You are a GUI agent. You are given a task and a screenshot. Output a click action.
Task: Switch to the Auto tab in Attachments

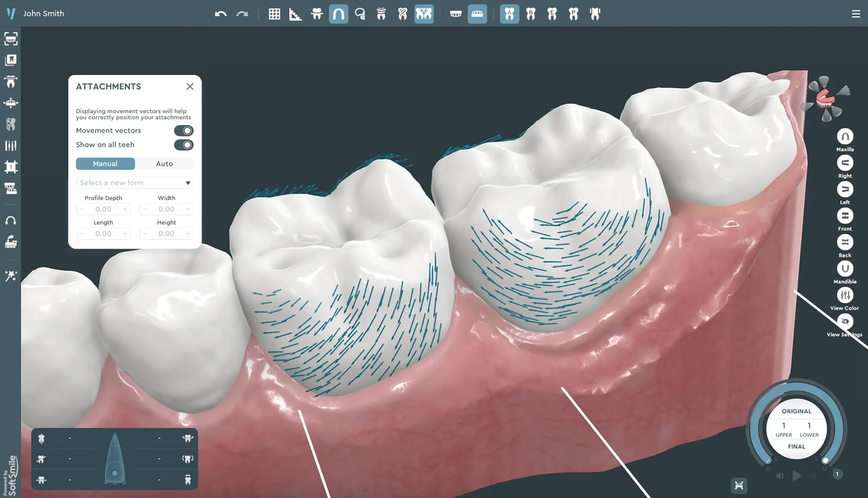pyautogui.click(x=164, y=163)
